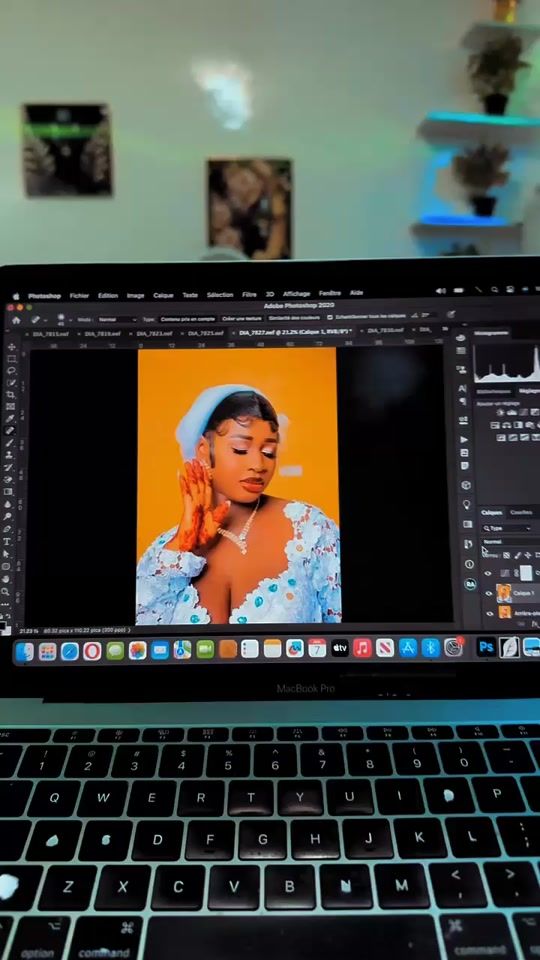
Task: Click the play-arrow Actions panel icon
Action: click(x=464, y=440)
